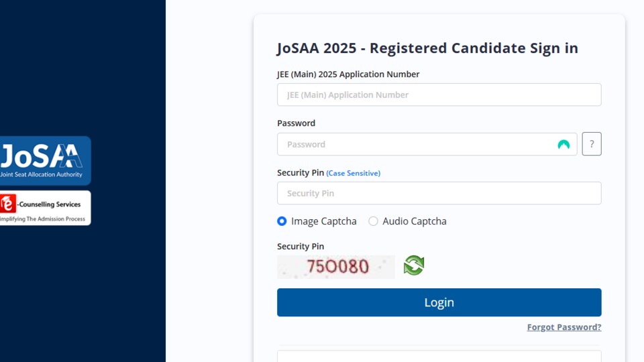Select the Image Captcha radio button

(282, 221)
